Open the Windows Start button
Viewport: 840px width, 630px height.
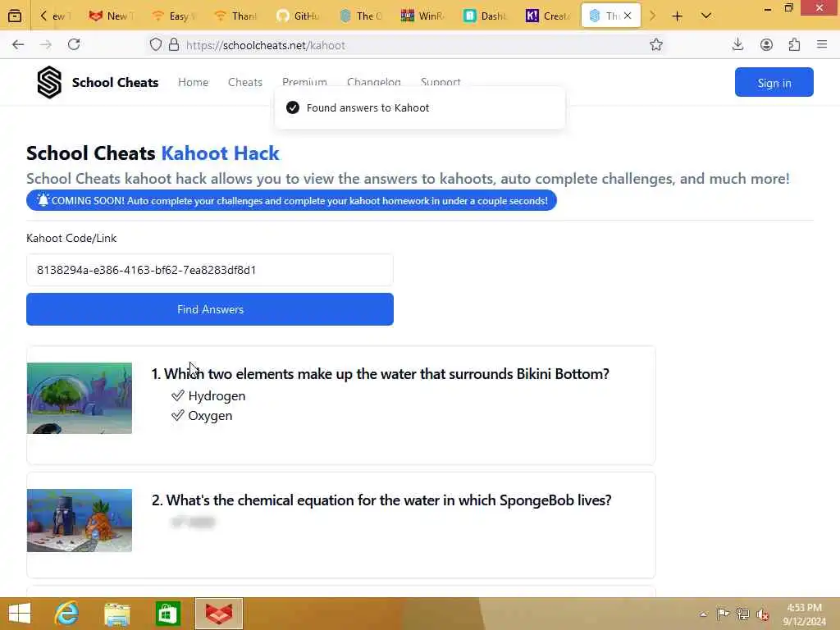pos(20,614)
